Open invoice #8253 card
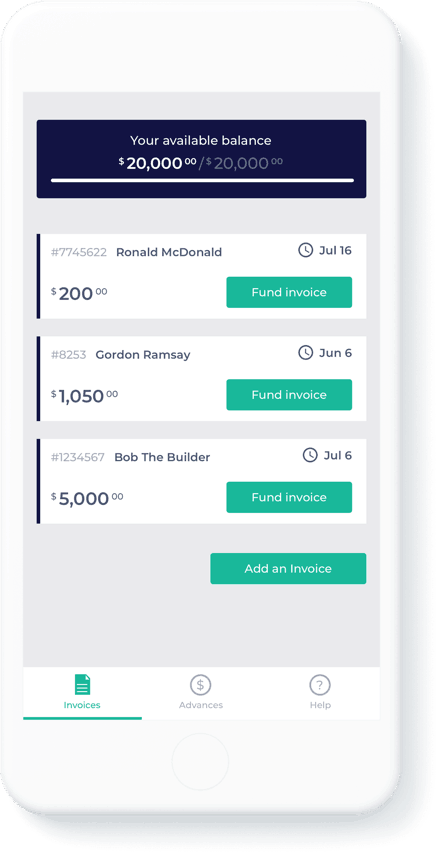Image resolution: width=436 pixels, height=852 pixels. (x=201, y=379)
